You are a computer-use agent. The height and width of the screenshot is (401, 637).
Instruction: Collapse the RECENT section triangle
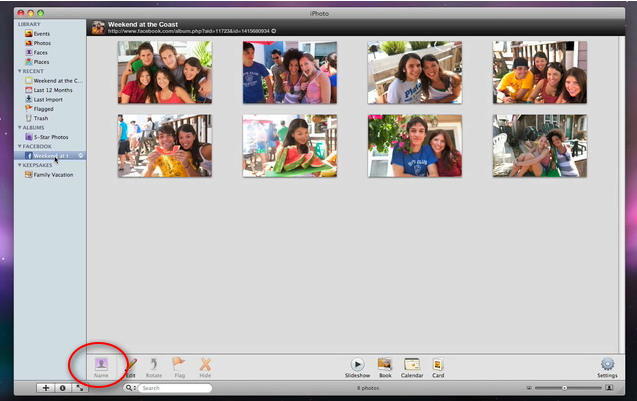coord(20,71)
